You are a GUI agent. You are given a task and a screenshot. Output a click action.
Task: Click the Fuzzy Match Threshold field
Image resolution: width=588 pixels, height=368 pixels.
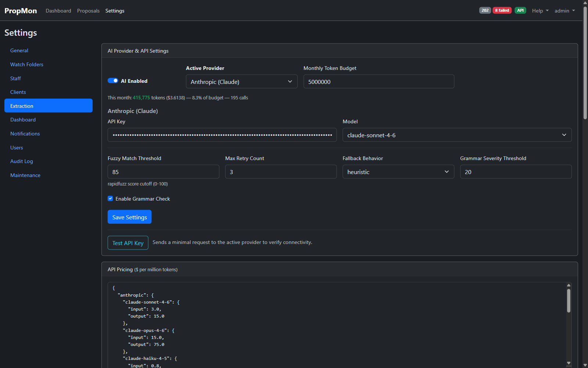163,171
